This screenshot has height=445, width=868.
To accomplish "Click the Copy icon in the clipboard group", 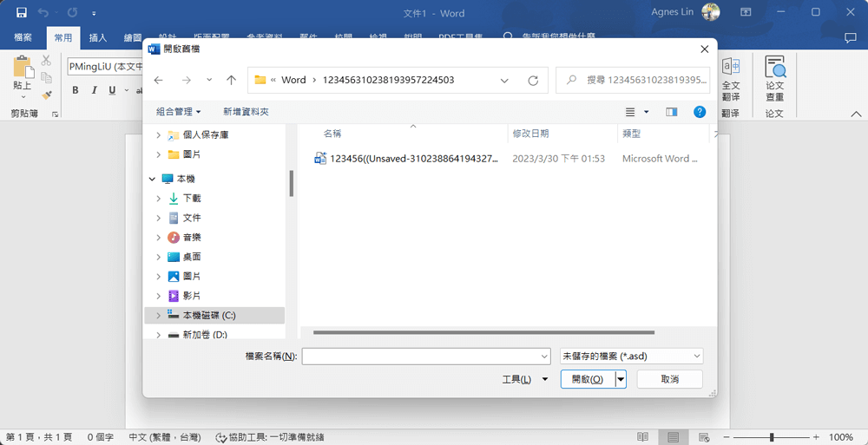I will coord(47,77).
